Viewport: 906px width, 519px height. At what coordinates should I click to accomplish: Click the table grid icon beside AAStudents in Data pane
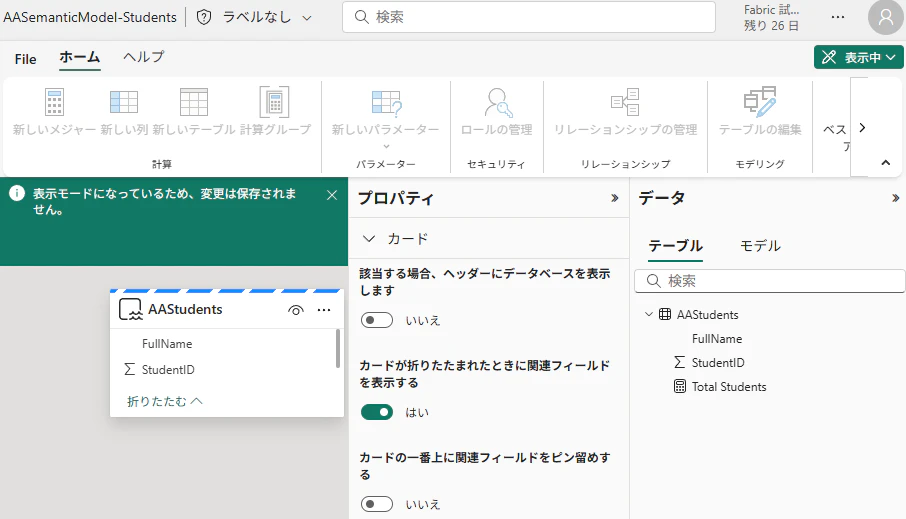[x=665, y=314]
